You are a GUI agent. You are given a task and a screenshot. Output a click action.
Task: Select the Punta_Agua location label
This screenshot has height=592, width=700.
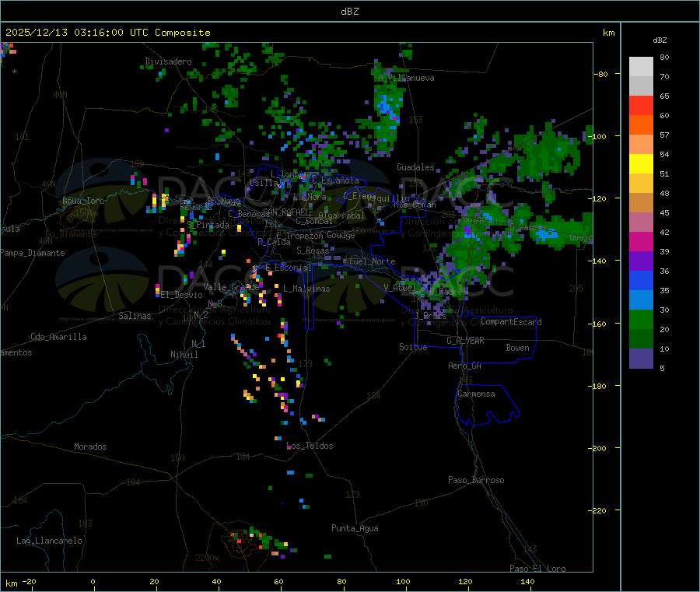(x=355, y=529)
